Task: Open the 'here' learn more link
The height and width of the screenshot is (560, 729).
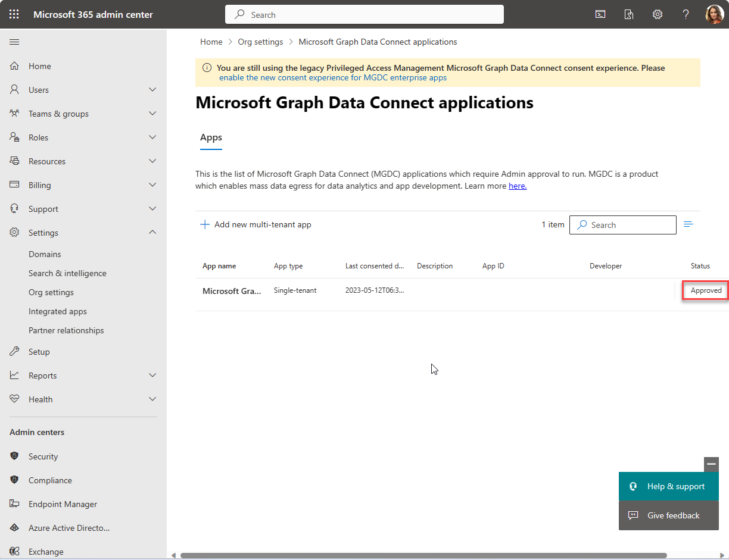Action: pyautogui.click(x=517, y=186)
